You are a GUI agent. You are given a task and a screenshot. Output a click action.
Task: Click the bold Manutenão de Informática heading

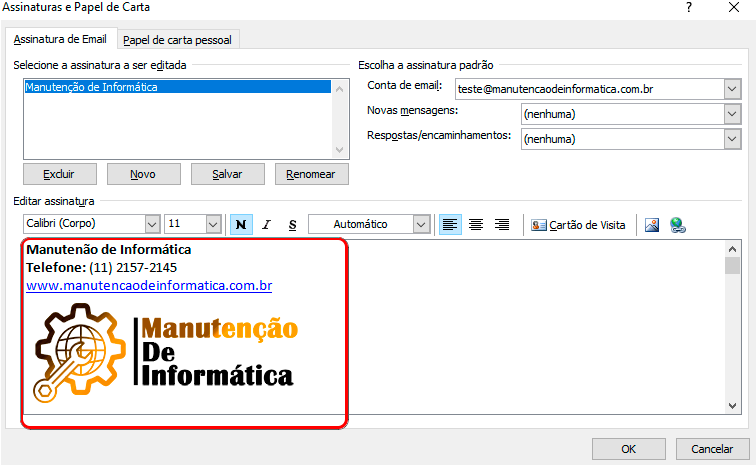tap(108, 249)
